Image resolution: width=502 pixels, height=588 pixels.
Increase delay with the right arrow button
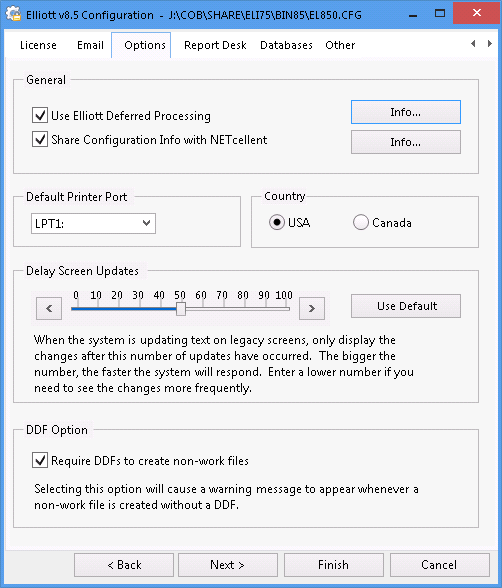(x=312, y=309)
